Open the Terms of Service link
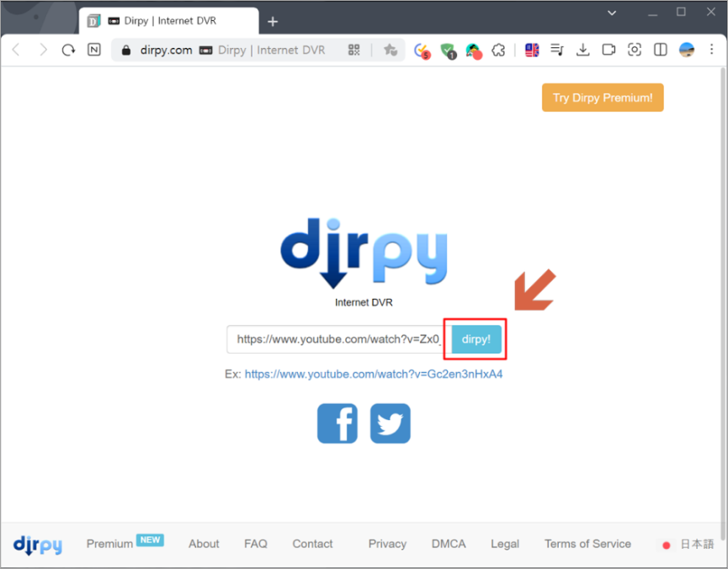Image resolution: width=728 pixels, height=569 pixels. tap(587, 544)
